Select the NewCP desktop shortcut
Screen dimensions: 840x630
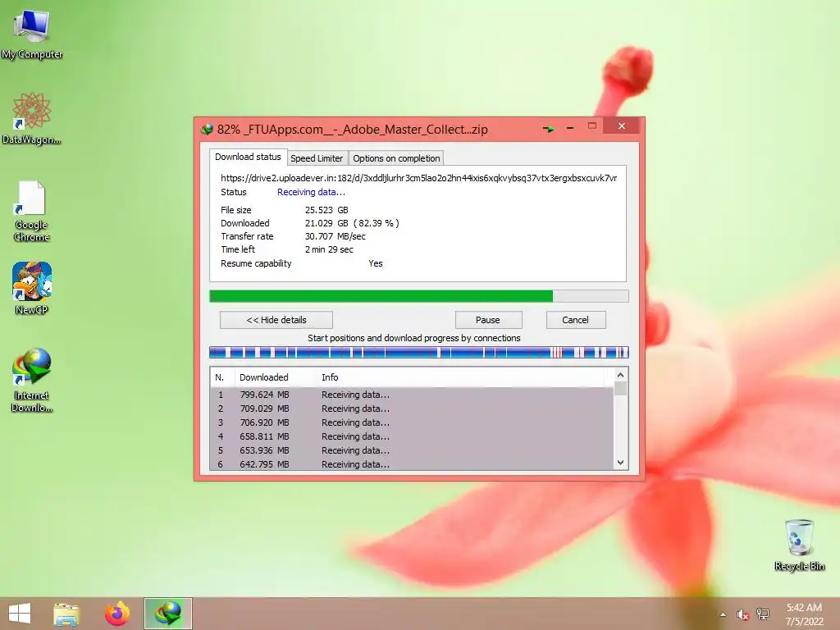click(x=32, y=288)
